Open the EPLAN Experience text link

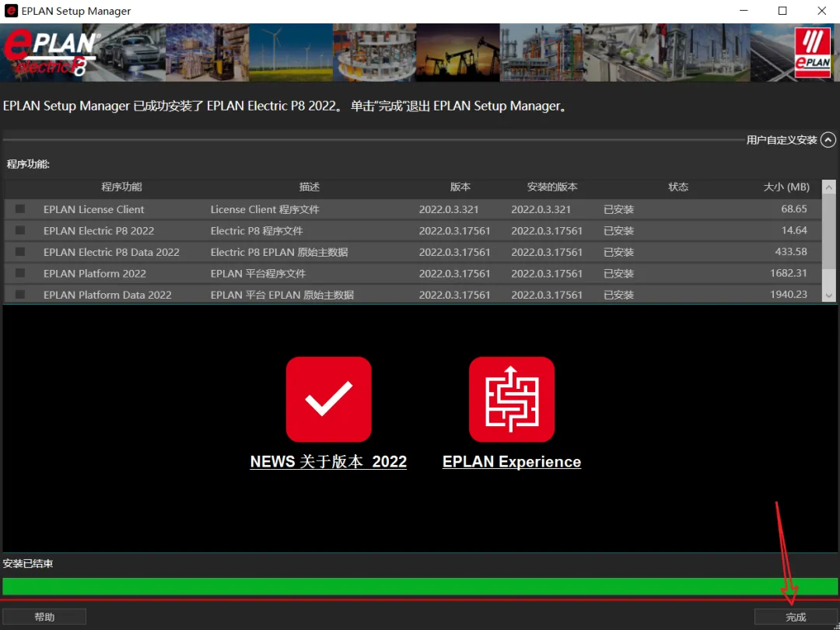(512, 462)
